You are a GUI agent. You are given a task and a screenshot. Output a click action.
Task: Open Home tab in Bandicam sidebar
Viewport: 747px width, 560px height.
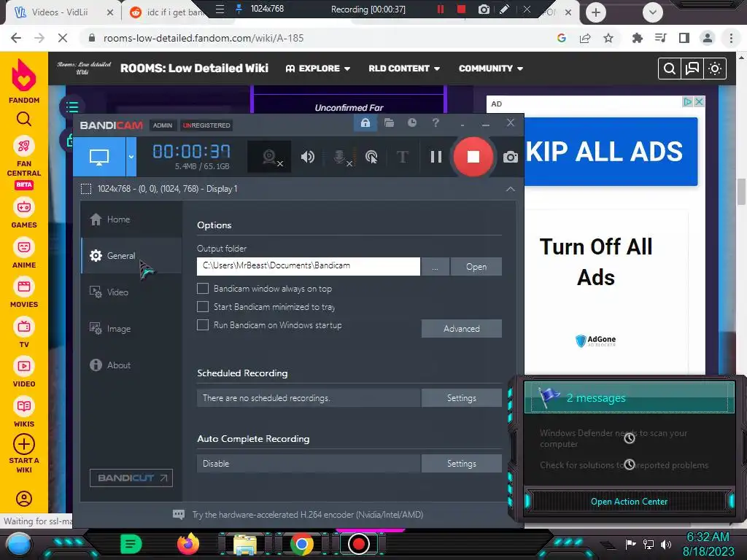point(131,219)
